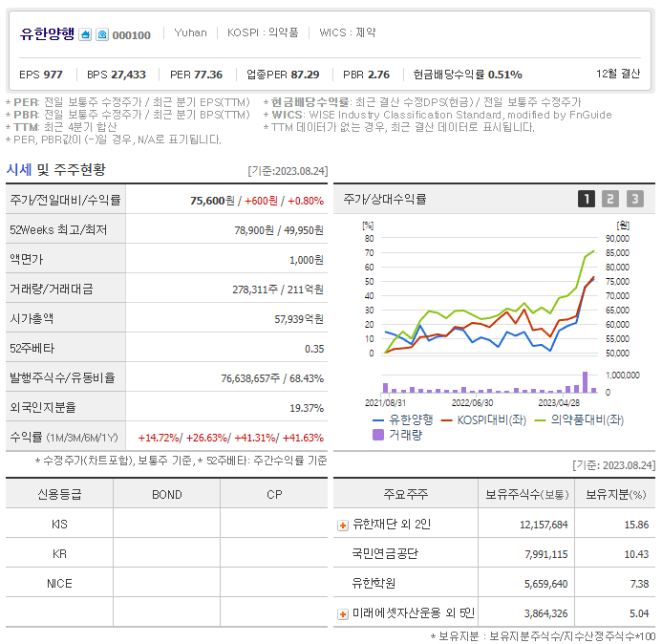662x644 pixels.
Task: Click the 액면가 1,000원 value
Action: coord(307,260)
